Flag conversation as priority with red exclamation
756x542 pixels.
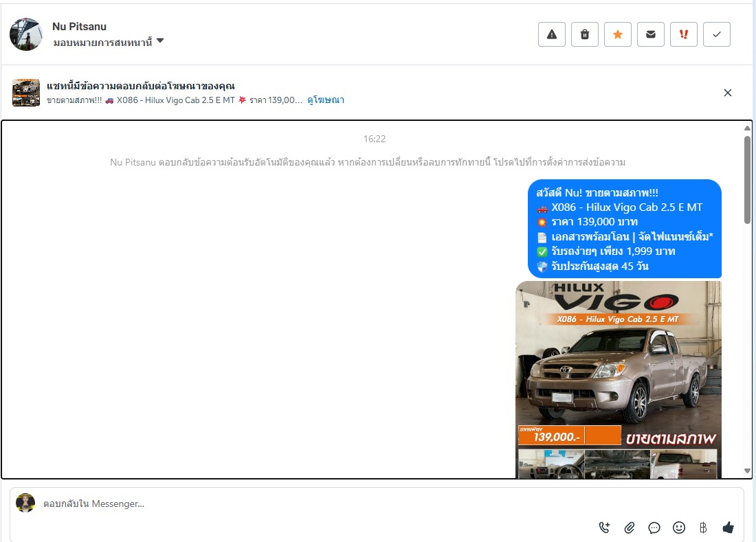(684, 34)
